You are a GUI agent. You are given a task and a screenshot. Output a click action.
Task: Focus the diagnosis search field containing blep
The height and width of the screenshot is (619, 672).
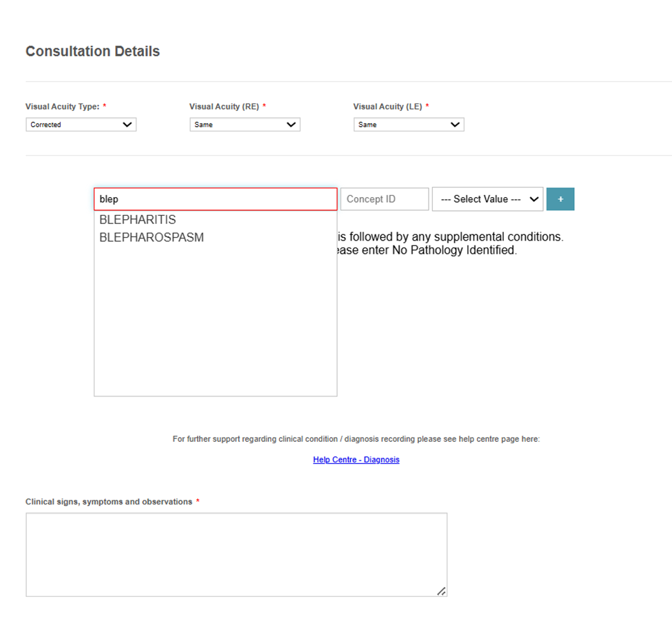tap(216, 199)
